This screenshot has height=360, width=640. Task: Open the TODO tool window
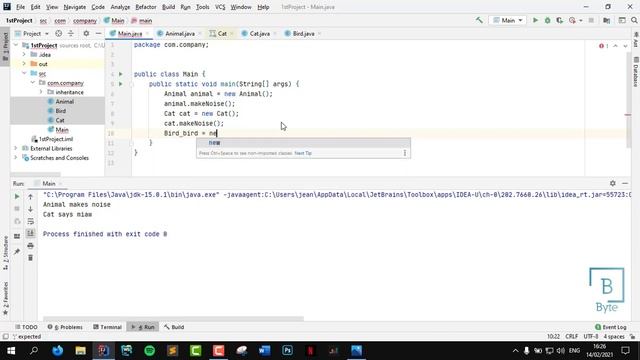click(26, 327)
